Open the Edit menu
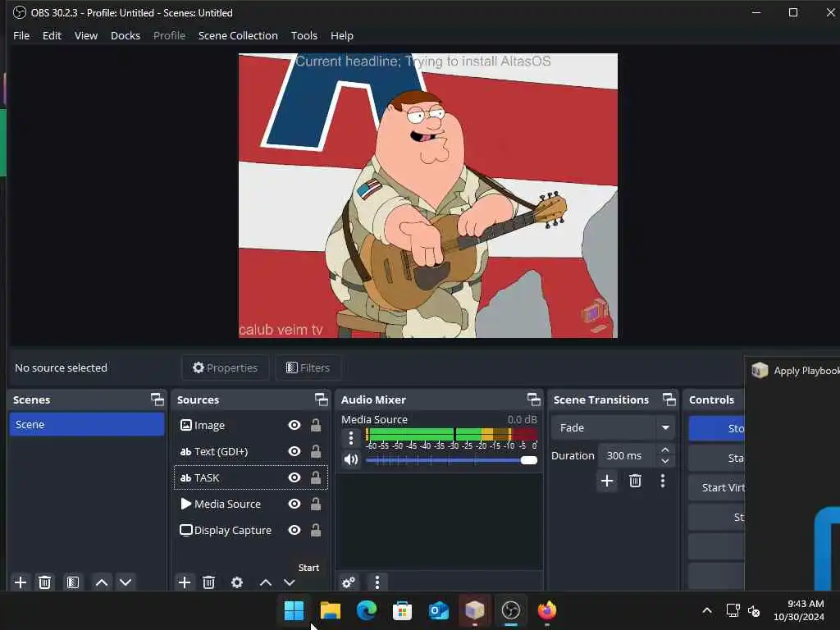 click(52, 35)
